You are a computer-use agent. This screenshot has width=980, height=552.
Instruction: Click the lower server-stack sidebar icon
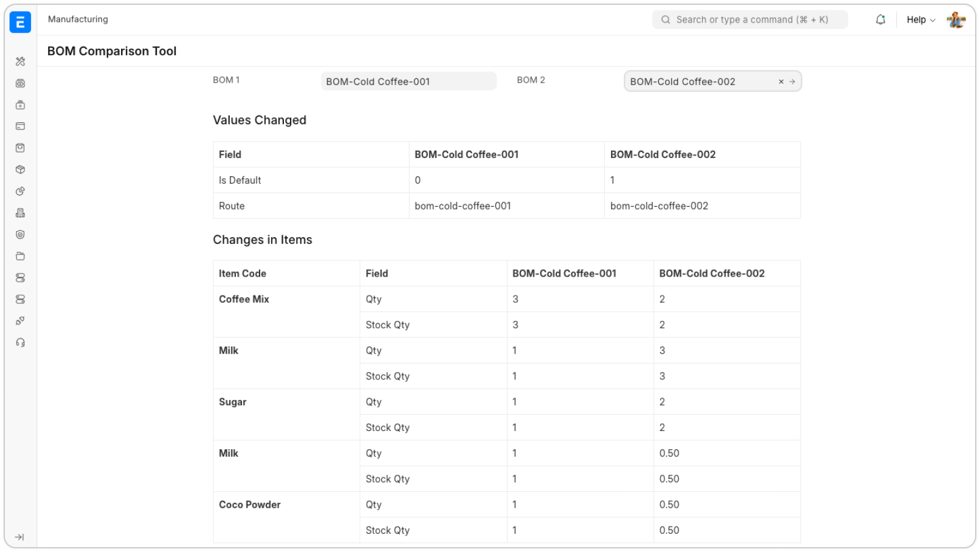pos(20,299)
